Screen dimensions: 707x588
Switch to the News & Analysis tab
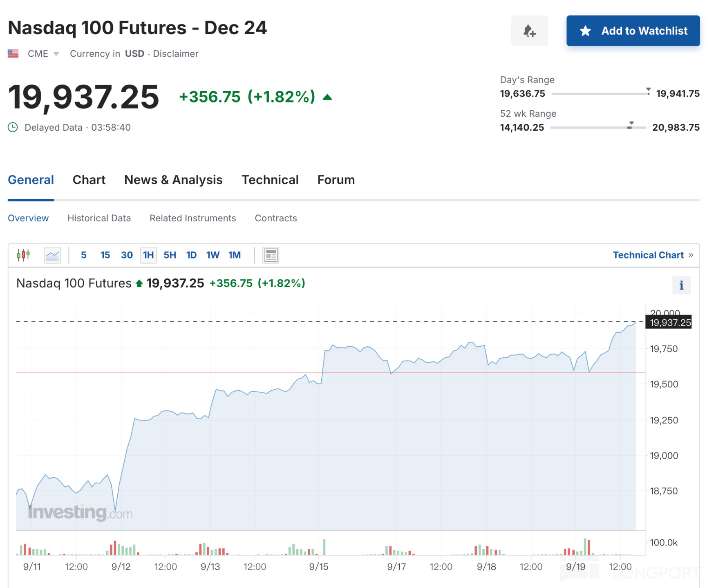(173, 180)
